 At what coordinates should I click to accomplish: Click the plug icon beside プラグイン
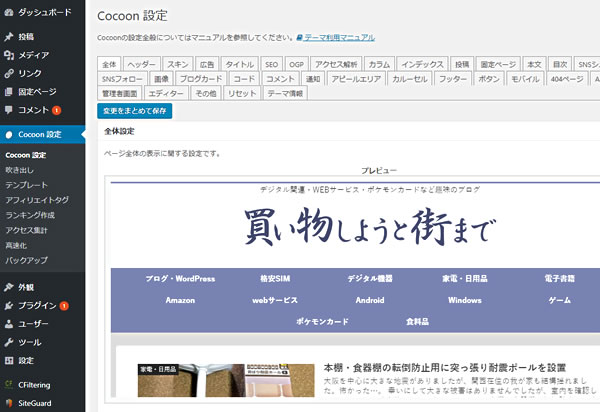click(9, 306)
